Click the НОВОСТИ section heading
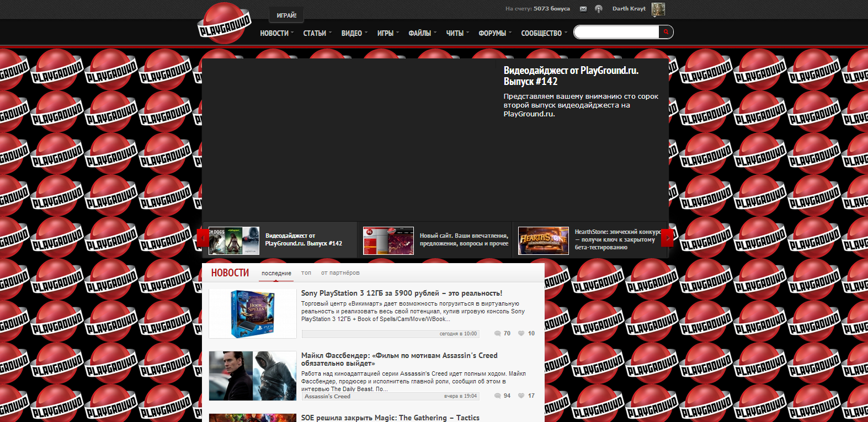The image size is (868, 422). click(x=230, y=273)
